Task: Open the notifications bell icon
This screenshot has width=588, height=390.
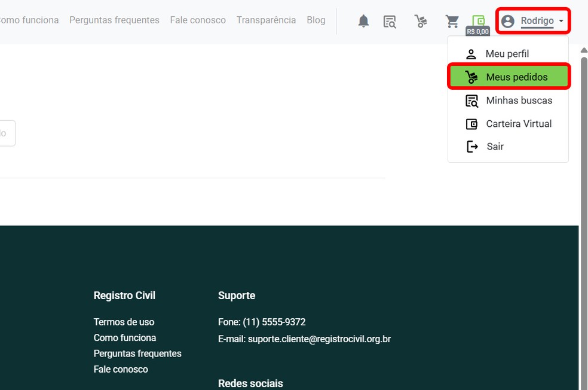Action: point(363,21)
